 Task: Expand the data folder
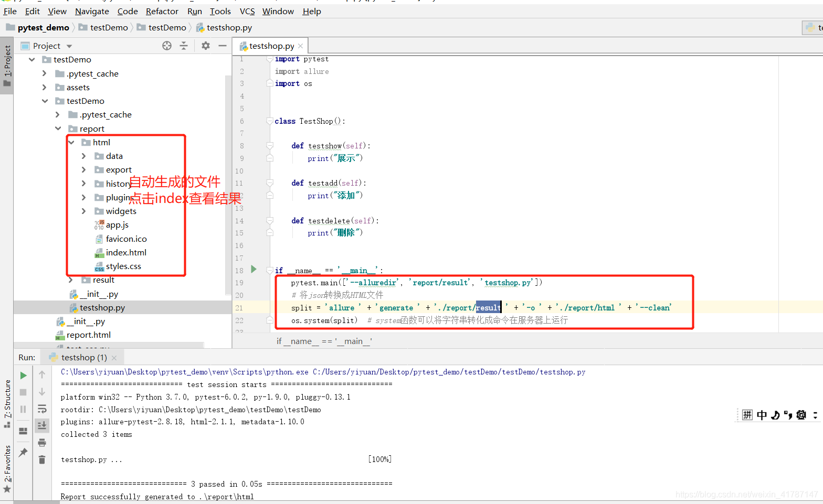[84, 156]
